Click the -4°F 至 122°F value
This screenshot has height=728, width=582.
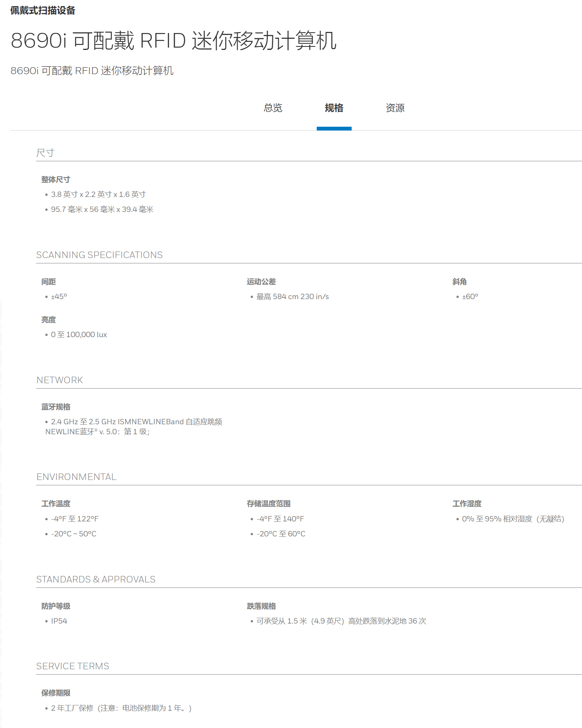74,519
